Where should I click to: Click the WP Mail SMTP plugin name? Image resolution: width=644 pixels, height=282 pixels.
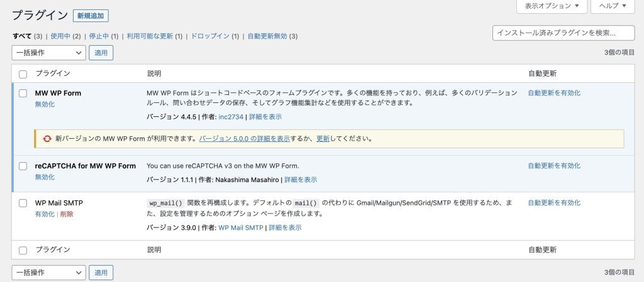pyautogui.click(x=59, y=203)
